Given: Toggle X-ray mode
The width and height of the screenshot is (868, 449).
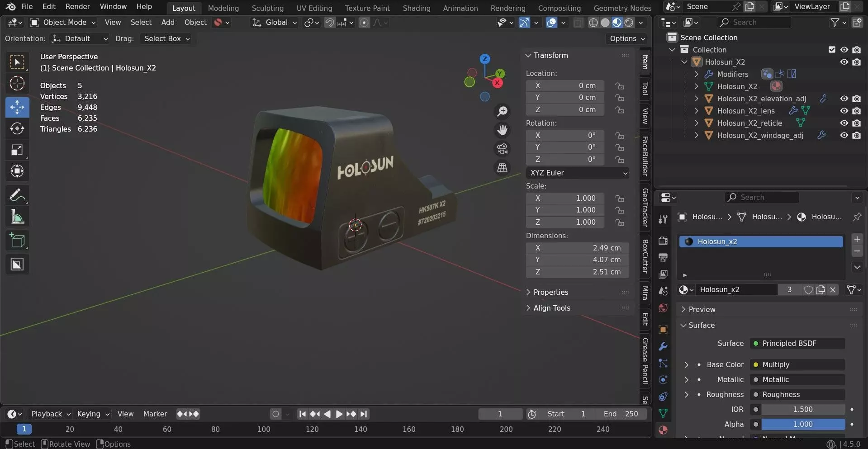Looking at the screenshot, I should (578, 23).
